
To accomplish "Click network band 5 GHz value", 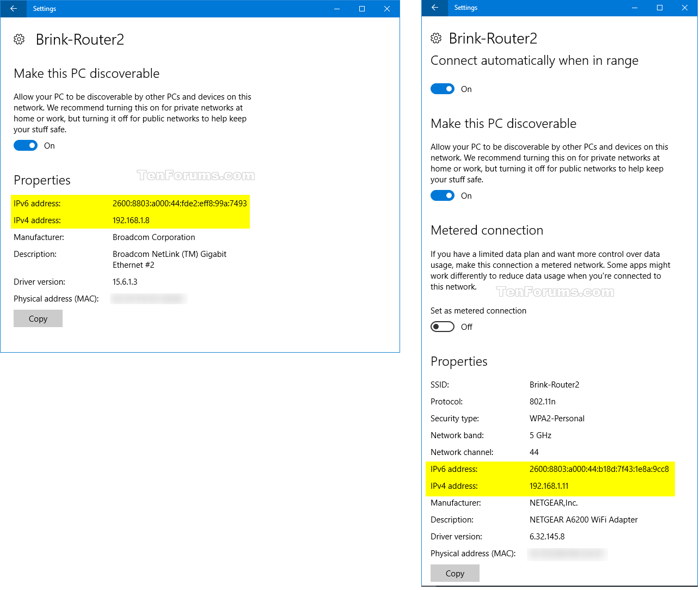I will click(x=541, y=435).
